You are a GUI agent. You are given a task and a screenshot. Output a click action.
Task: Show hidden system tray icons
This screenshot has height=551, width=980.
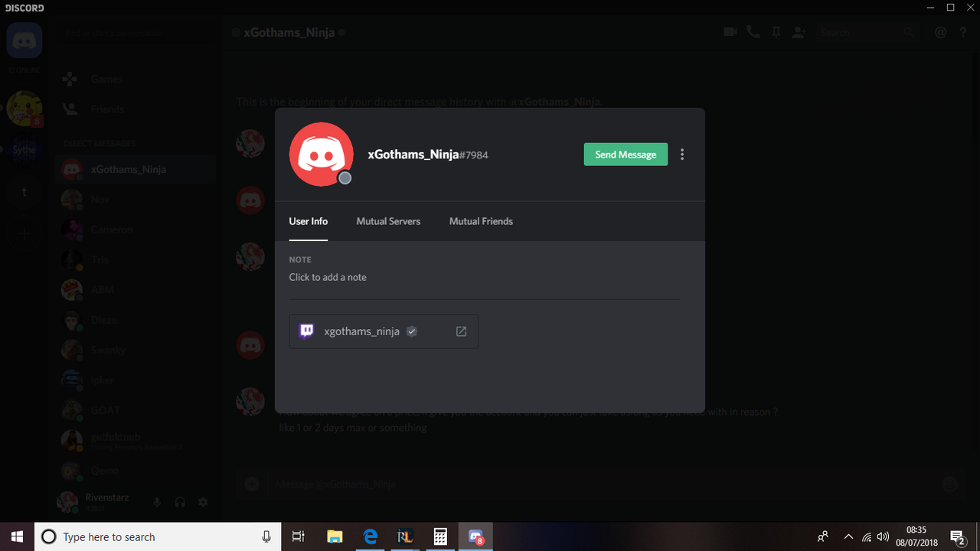tap(848, 536)
